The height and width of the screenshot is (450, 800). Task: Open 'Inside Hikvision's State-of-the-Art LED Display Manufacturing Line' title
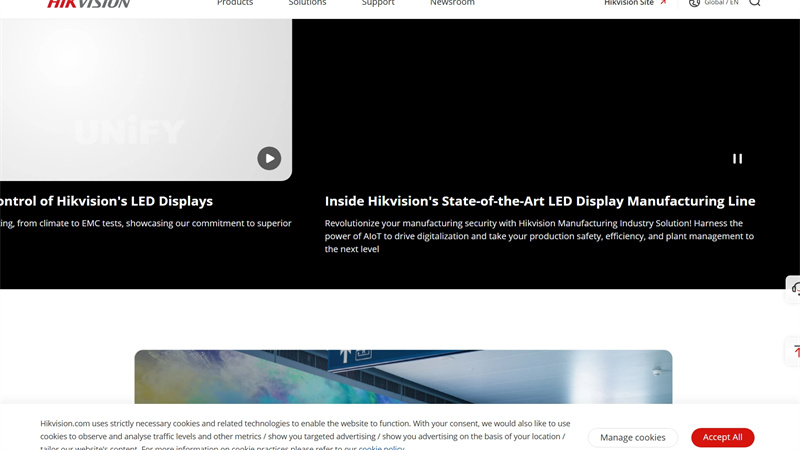[x=540, y=201]
